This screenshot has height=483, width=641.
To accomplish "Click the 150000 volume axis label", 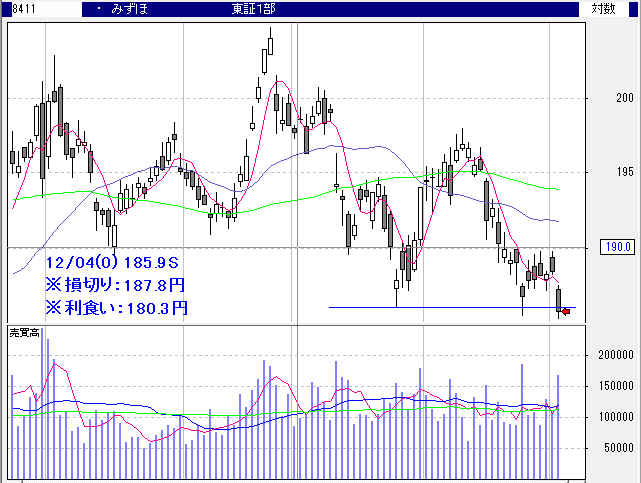I will tap(618, 386).
